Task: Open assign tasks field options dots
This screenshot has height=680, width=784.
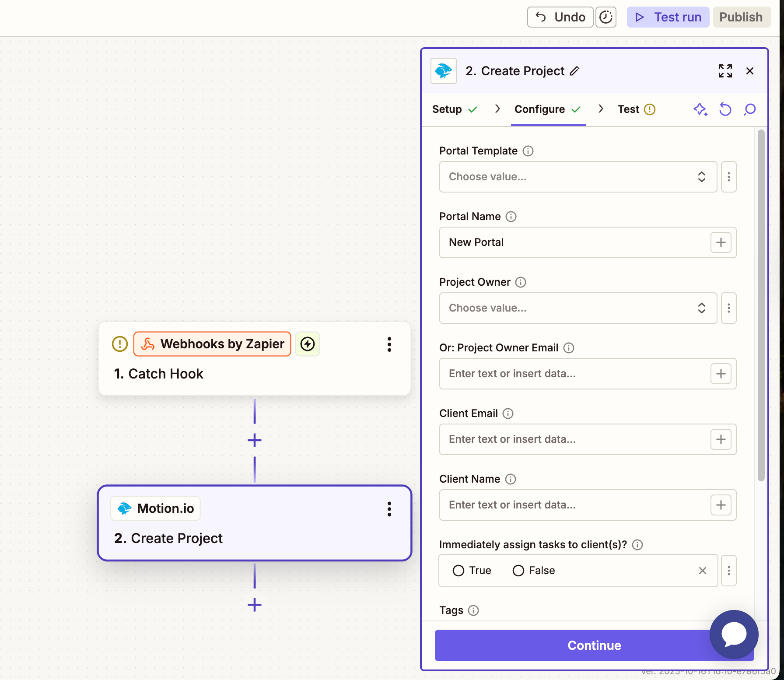Action: [x=729, y=571]
